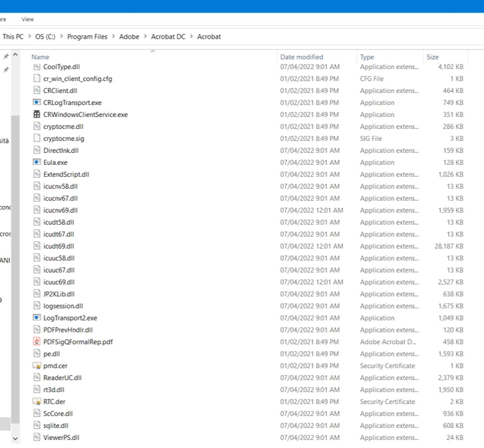Click the ViewerPS.dll file icon

37,437
